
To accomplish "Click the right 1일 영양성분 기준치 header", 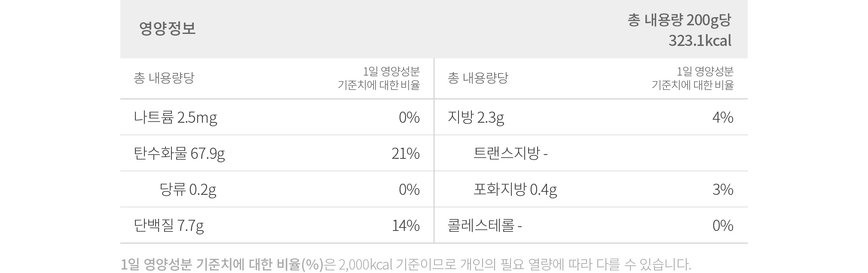I will [x=692, y=78].
